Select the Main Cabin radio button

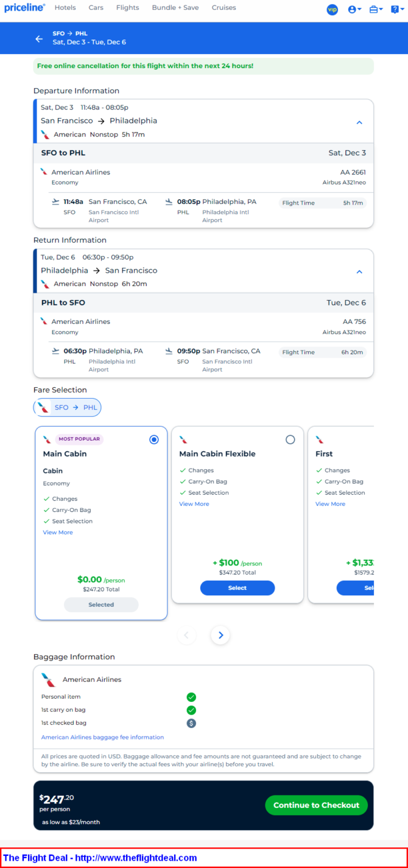(x=154, y=439)
